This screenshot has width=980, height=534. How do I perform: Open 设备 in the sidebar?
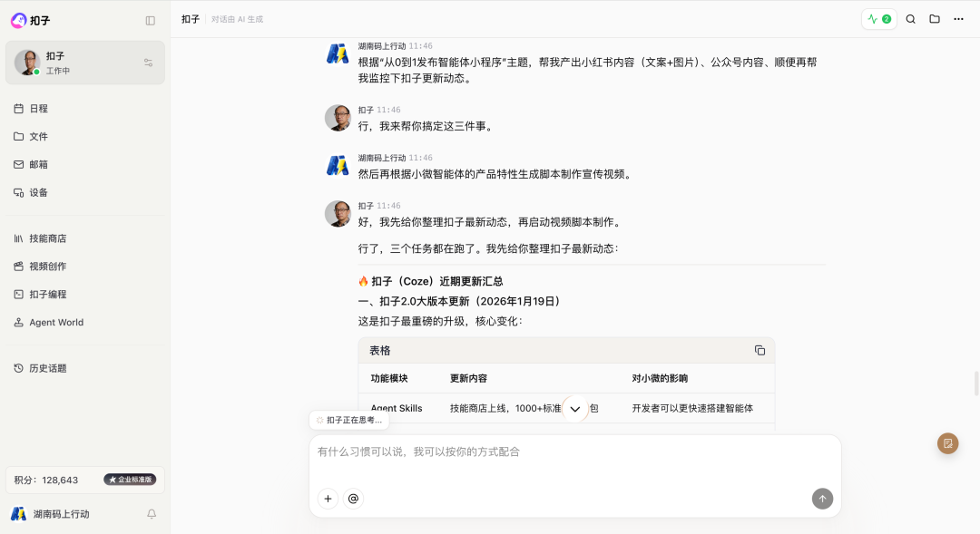pos(85,192)
